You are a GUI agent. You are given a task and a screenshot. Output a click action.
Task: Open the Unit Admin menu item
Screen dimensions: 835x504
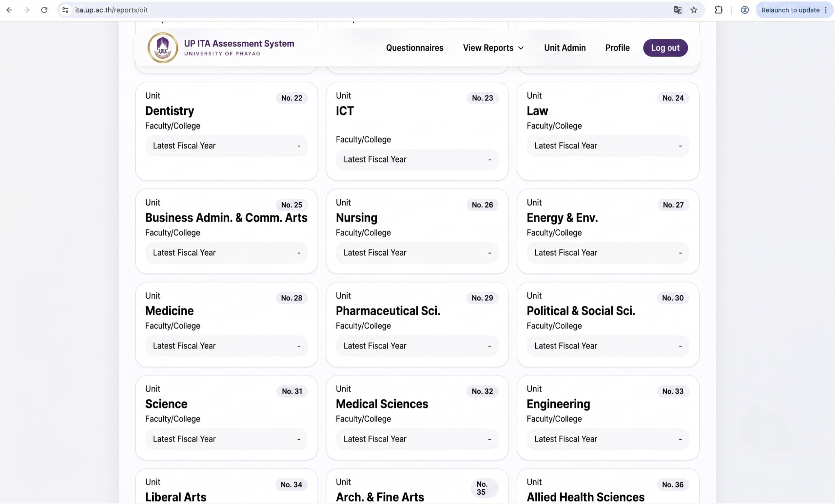[565, 48]
